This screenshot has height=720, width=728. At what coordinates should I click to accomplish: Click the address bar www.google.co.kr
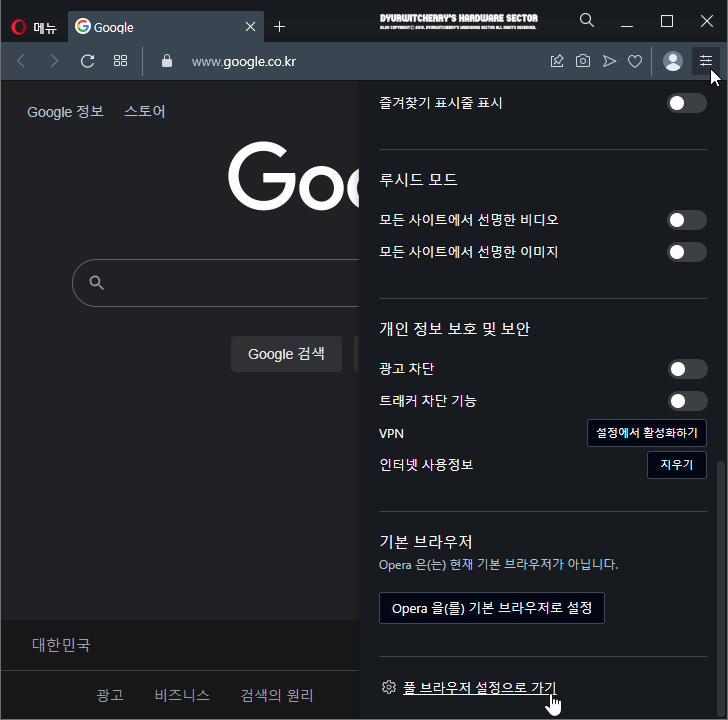244,61
